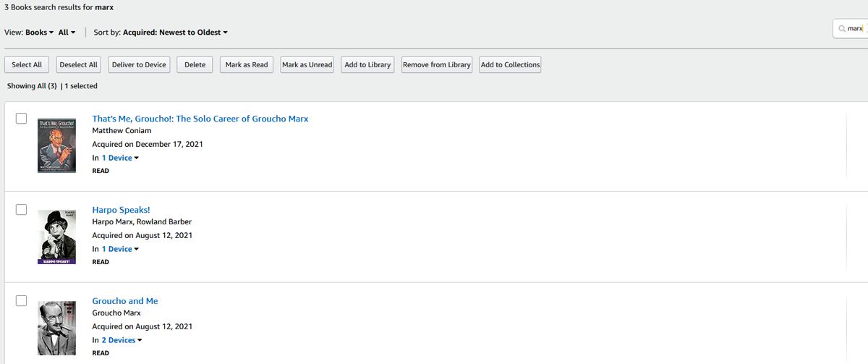Viewport: 868px width, 364px height.
Task: Expand 1 Device under Harpo Speaks!
Action: [120, 249]
